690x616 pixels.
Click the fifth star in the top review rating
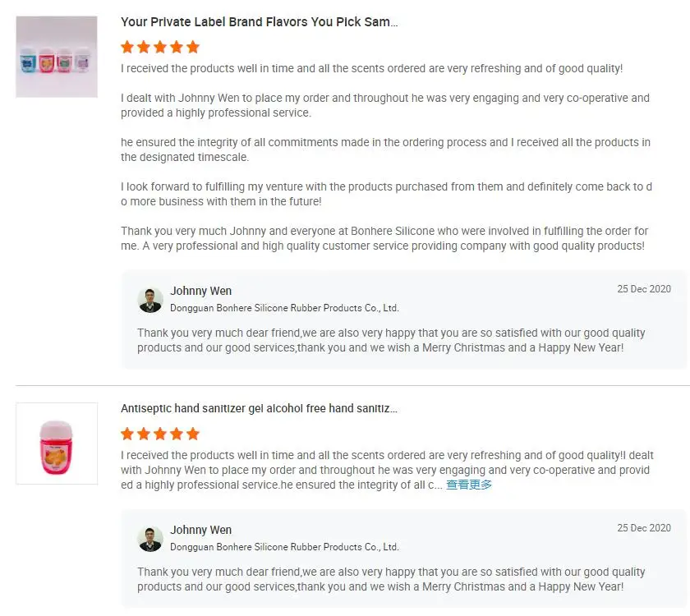194,47
